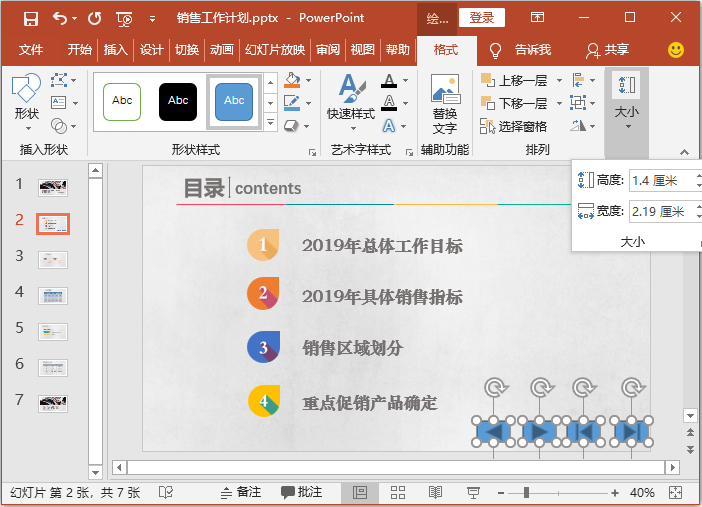Switch to the 插入 tab

coord(116,50)
